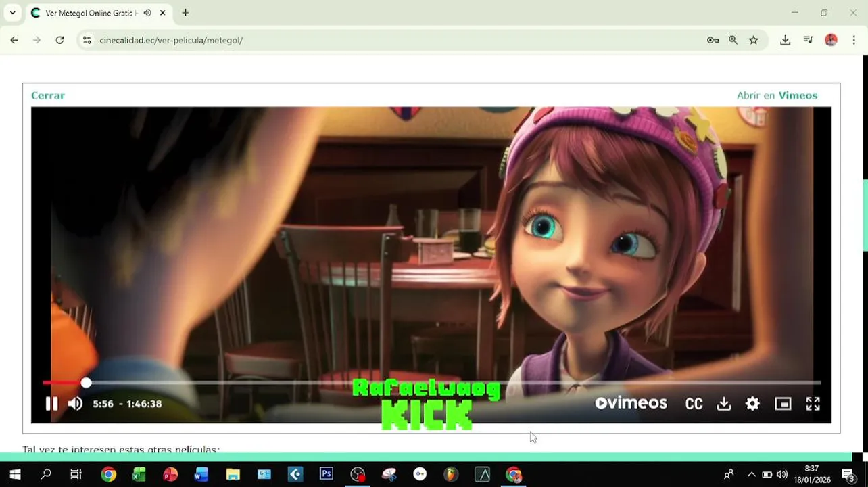Toggle closed captions CC button
This screenshot has width=868, height=487.
(x=694, y=404)
